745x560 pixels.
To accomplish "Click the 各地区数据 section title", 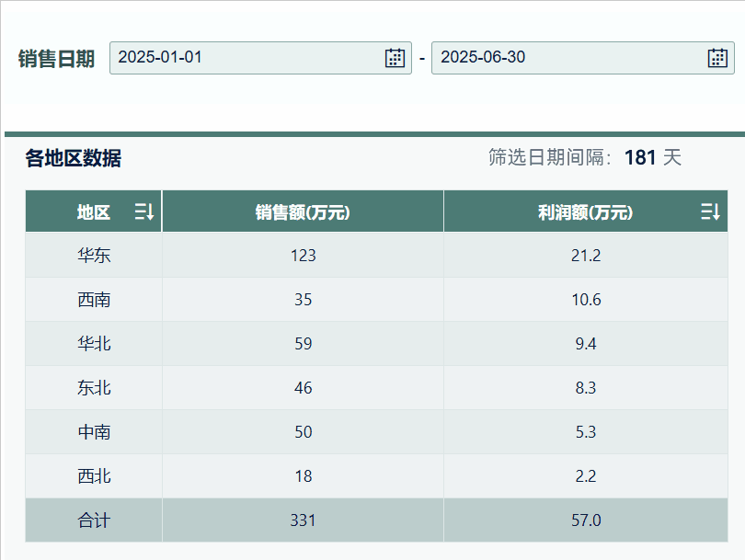I will click(x=73, y=158).
